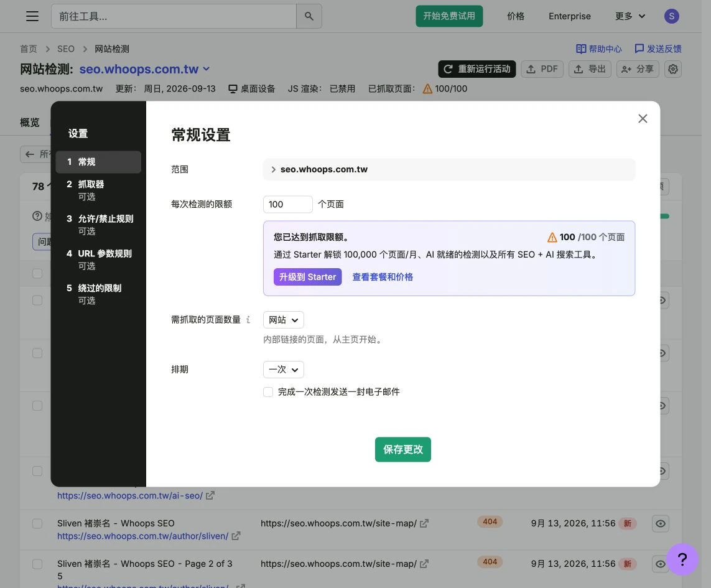The image size is (711, 588).
Task: Select 常规 settings step
Action: point(98,162)
